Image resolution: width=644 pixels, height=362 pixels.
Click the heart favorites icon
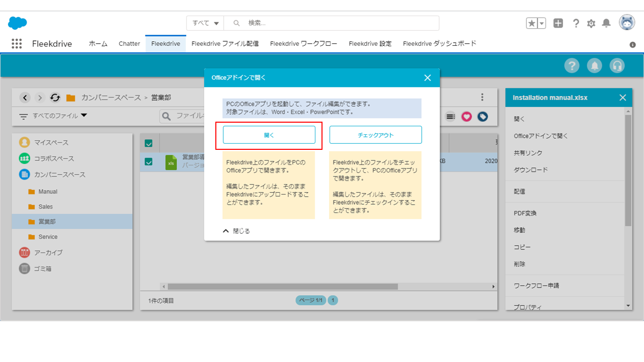pyautogui.click(x=466, y=116)
